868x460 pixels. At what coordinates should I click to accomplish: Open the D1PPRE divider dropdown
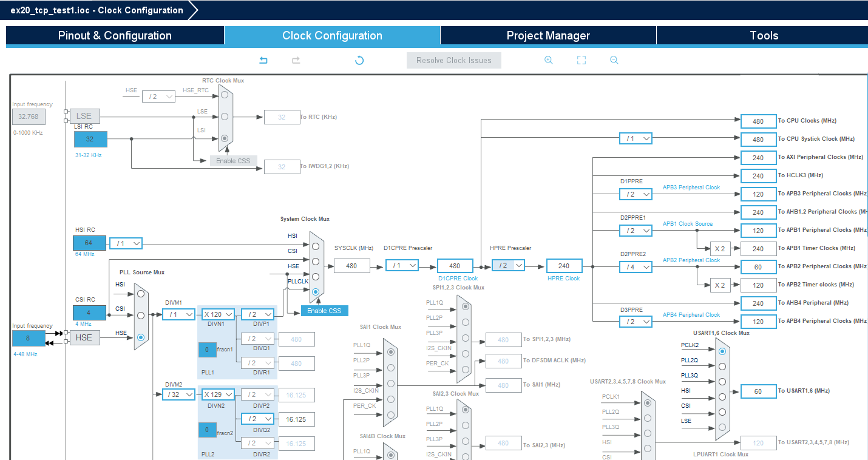click(x=636, y=194)
